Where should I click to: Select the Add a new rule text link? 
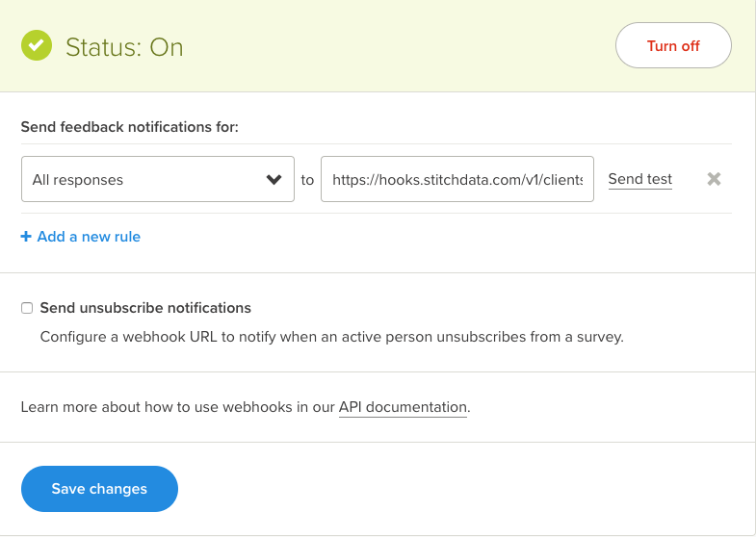click(x=89, y=237)
